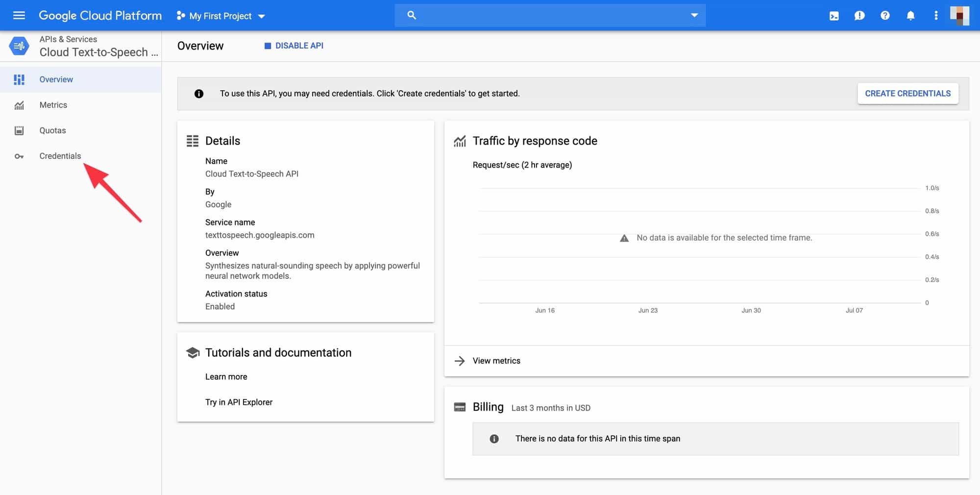980x495 pixels.
Task: Click the Metrics chart icon in sidebar
Action: coord(19,105)
